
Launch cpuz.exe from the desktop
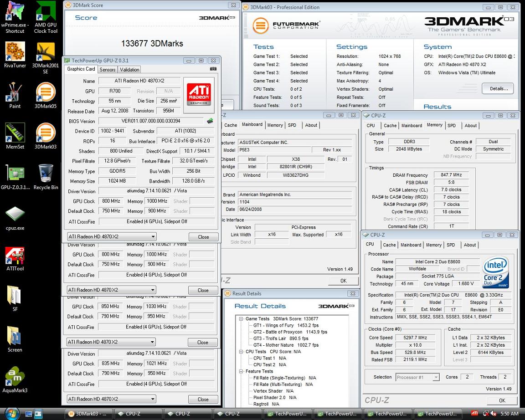coord(15,218)
